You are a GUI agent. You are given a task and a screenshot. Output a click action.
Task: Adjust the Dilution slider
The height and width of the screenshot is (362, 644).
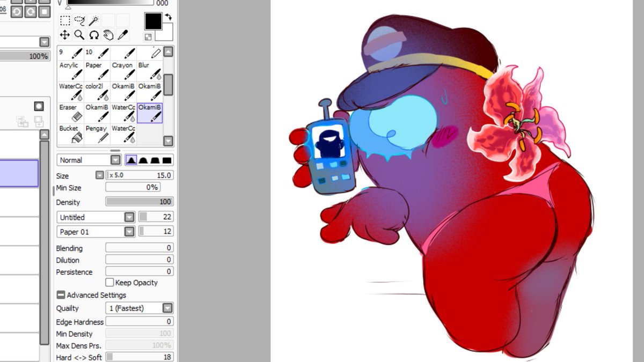139,260
